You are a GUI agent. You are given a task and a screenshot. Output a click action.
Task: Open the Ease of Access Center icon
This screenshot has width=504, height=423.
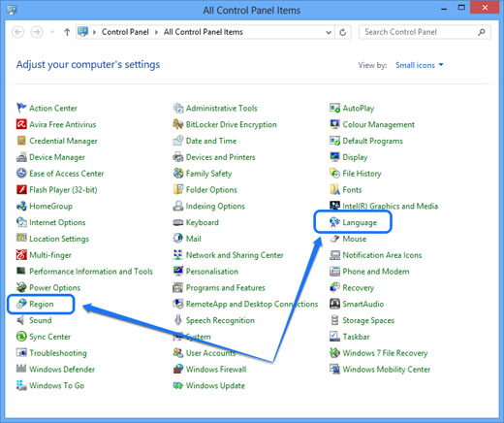click(x=21, y=173)
